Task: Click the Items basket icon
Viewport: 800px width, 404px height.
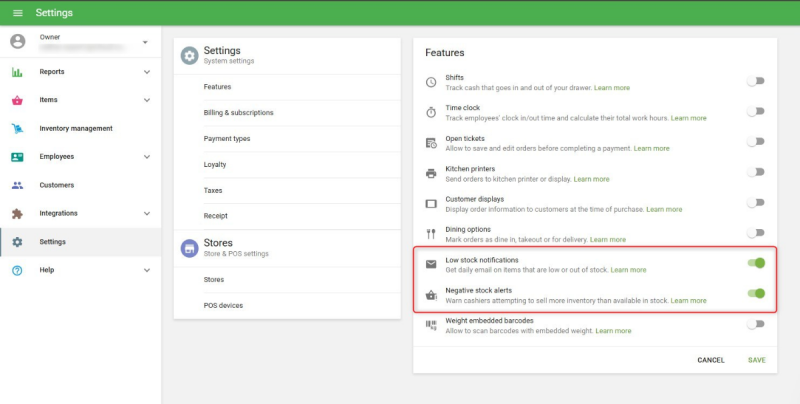Action: click(x=17, y=100)
